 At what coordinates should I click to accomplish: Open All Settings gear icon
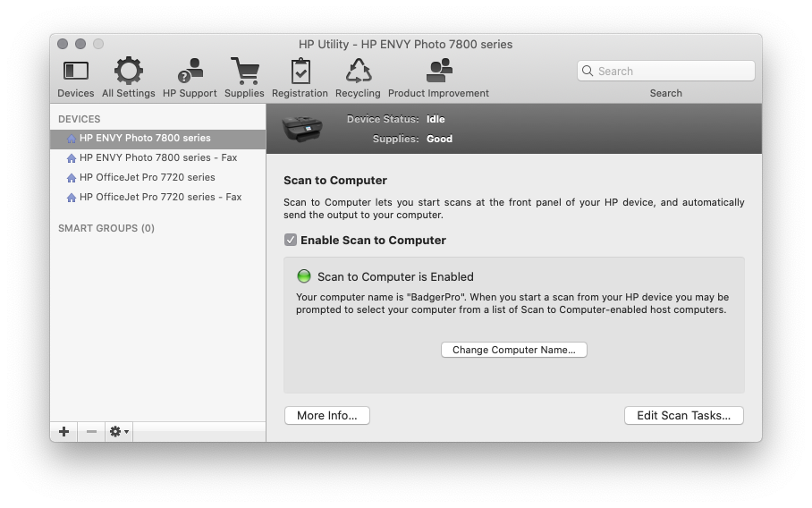(128, 72)
